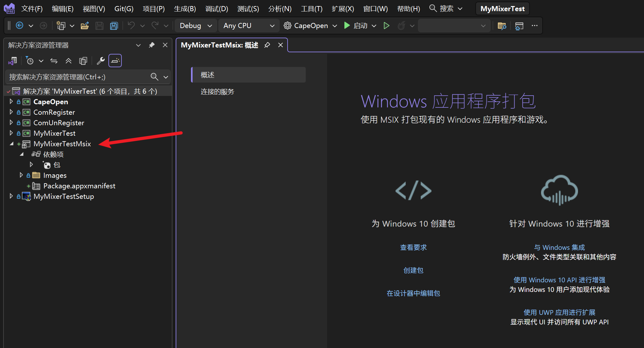Image resolution: width=644 pixels, height=348 pixels.
Task: Open the 工具(T) menu
Action: pyautogui.click(x=311, y=9)
